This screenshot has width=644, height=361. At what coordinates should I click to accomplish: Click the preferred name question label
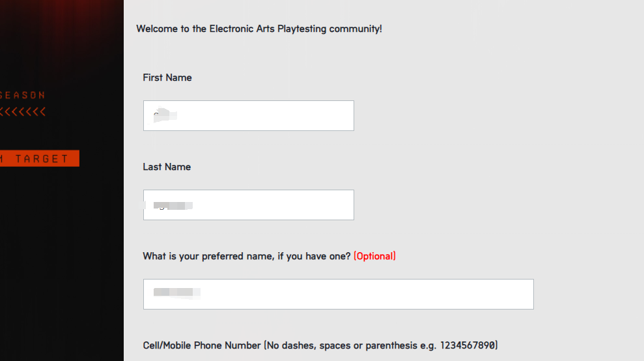tap(246, 256)
